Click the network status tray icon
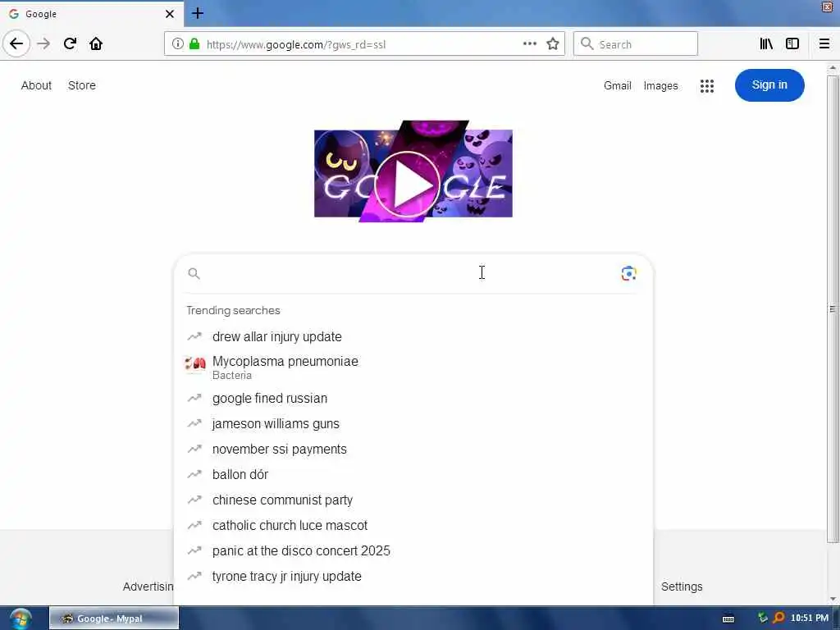 click(x=763, y=619)
